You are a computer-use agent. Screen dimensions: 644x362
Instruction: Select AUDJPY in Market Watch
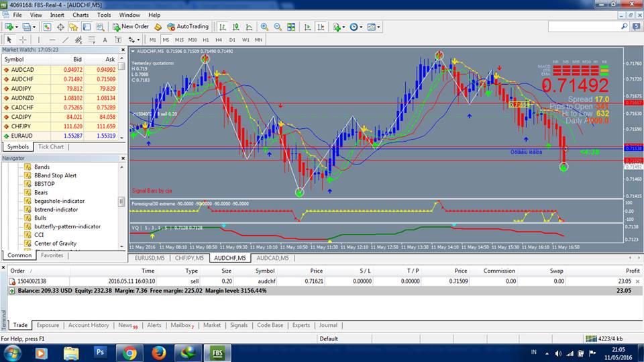21,88
